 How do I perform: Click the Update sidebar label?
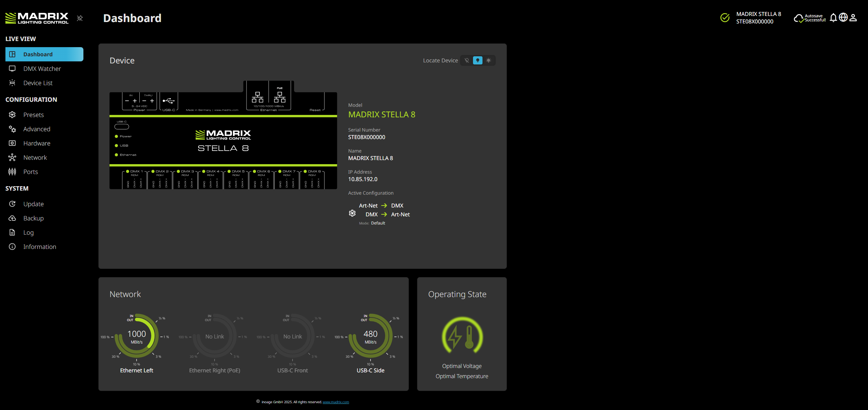[34, 204]
